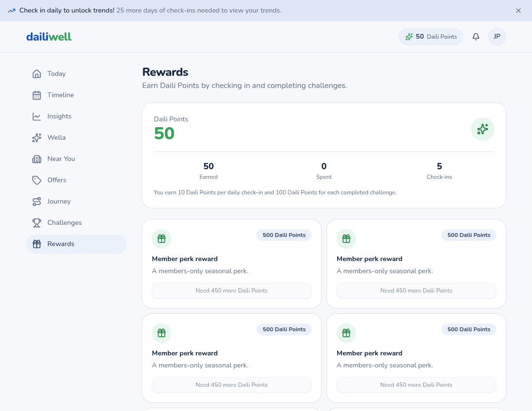Open the Today page
This screenshot has width=532, height=411.
tap(76, 73)
